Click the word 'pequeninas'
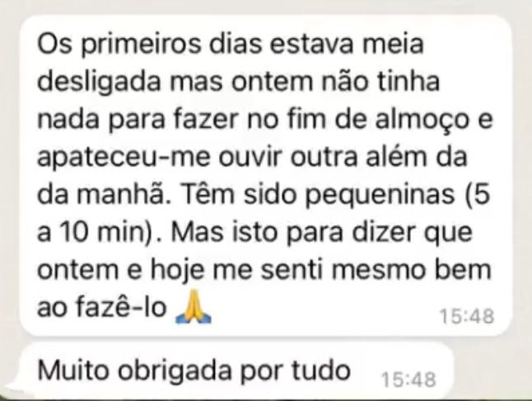 tap(380, 195)
